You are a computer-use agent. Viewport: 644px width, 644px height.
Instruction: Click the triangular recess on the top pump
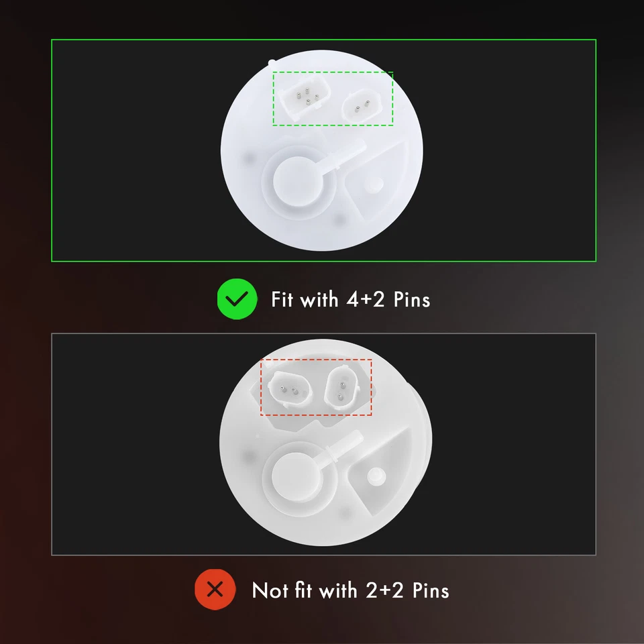376,180
